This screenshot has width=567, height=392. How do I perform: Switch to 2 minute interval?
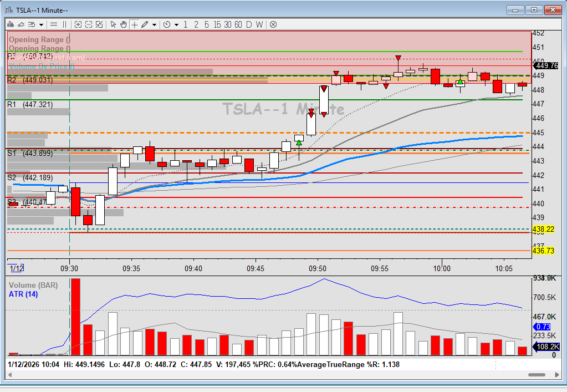(x=196, y=24)
